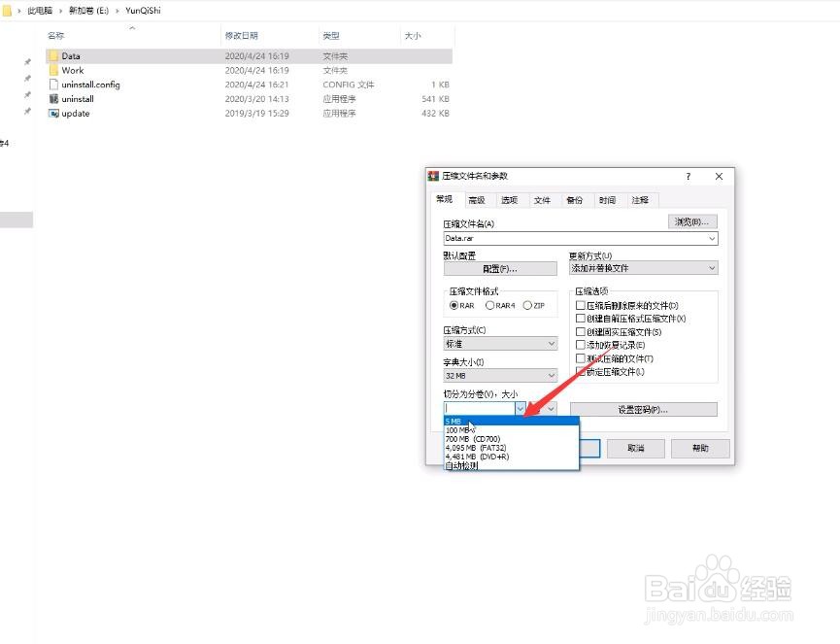Select the update file name
Image resolution: width=840 pixels, height=644 pixels.
[76, 113]
